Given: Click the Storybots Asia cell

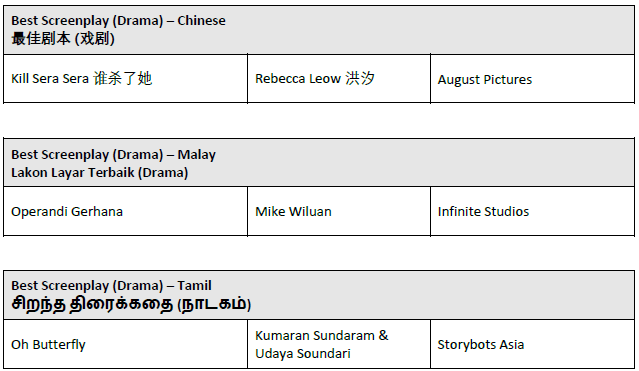Looking at the screenshot, I should (532, 344).
